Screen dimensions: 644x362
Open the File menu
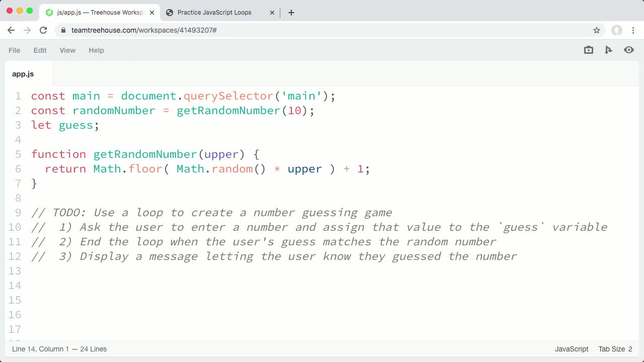click(x=14, y=50)
